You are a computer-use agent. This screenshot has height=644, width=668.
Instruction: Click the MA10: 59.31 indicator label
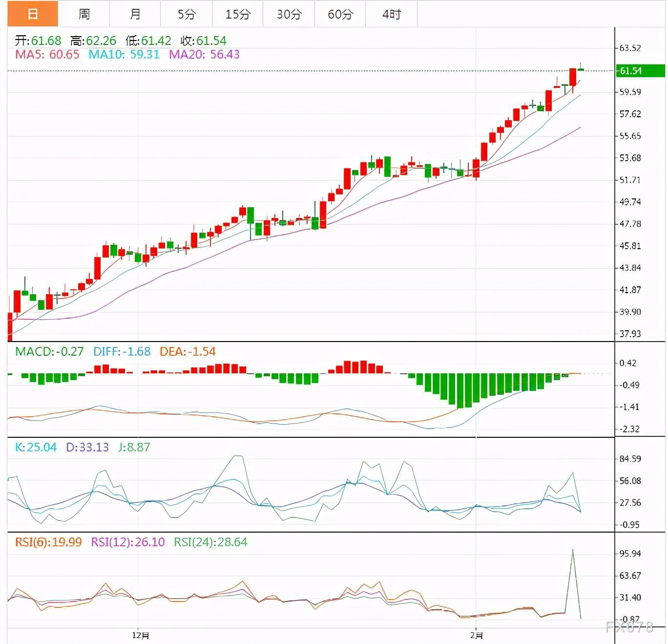[x=124, y=54]
